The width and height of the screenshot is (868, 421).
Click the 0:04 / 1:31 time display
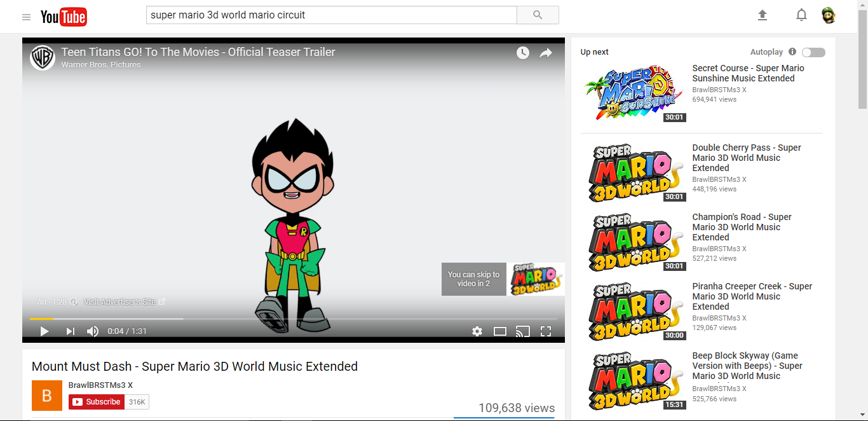(127, 331)
